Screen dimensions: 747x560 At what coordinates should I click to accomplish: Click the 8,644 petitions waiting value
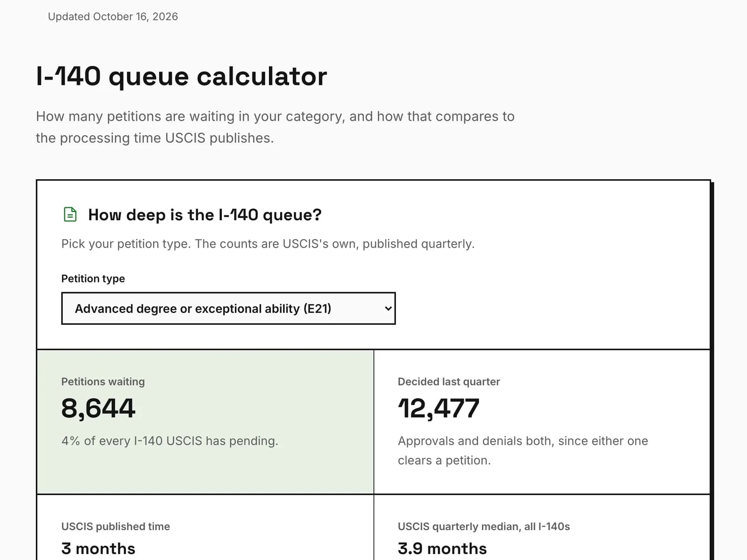point(98,408)
